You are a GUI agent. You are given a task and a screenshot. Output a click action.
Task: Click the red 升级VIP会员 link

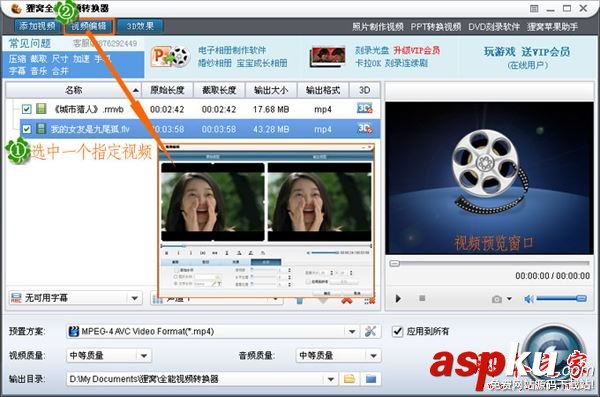pyautogui.click(x=417, y=51)
